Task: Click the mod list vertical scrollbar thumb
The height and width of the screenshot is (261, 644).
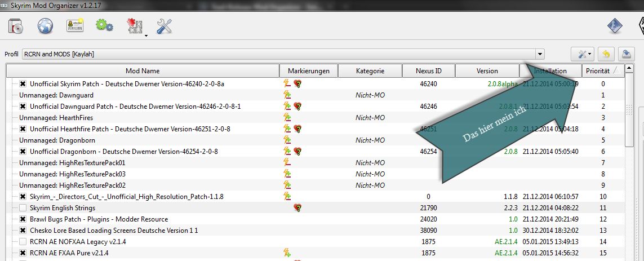Action: (x=629, y=110)
